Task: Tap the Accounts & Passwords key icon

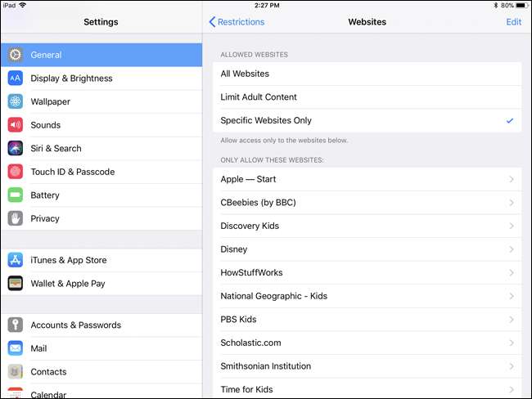Action: click(x=16, y=325)
